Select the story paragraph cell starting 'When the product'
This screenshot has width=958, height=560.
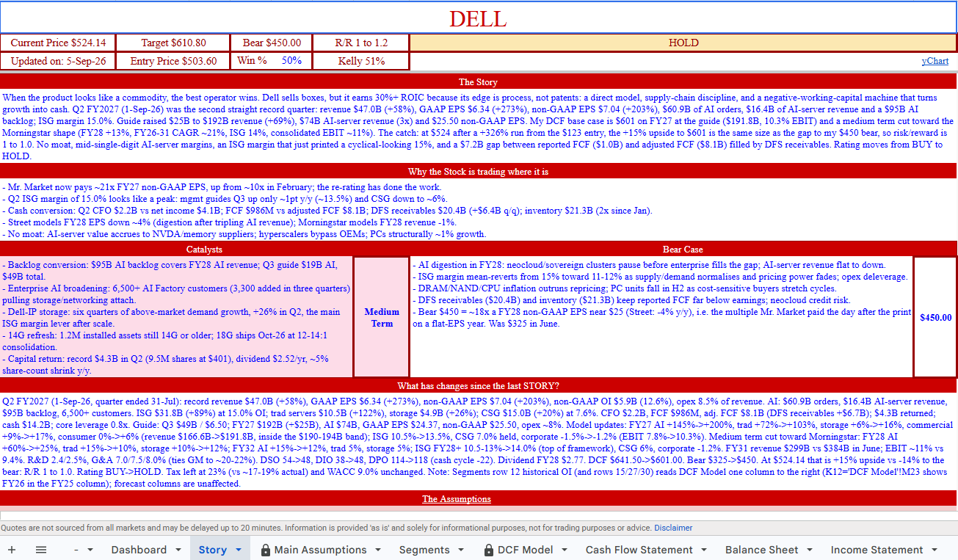click(479, 126)
